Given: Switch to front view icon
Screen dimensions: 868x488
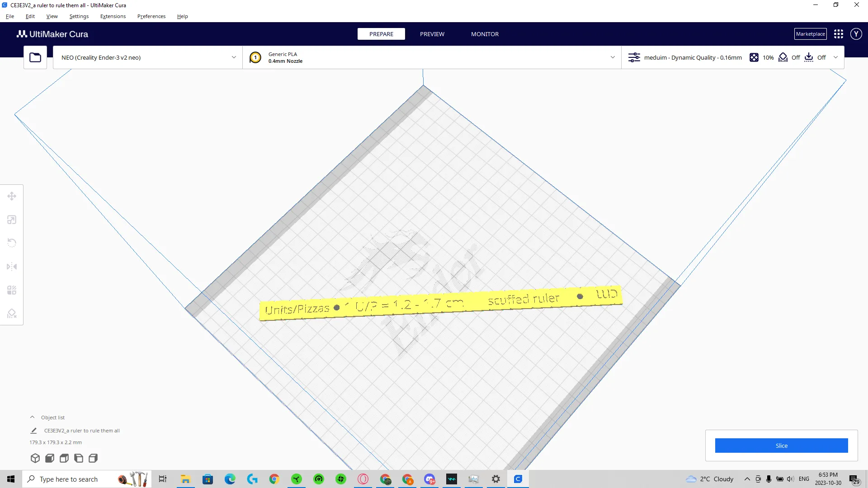Looking at the screenshot, I should click(x=50, y=458).
